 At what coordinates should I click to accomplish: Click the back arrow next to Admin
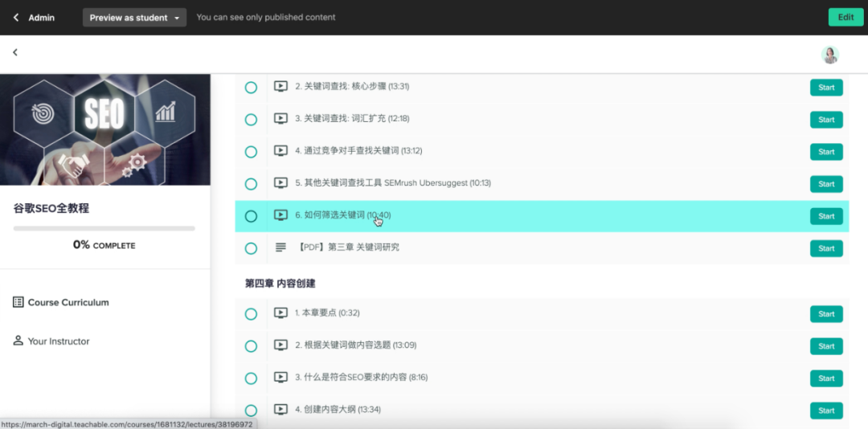point(16,18)
